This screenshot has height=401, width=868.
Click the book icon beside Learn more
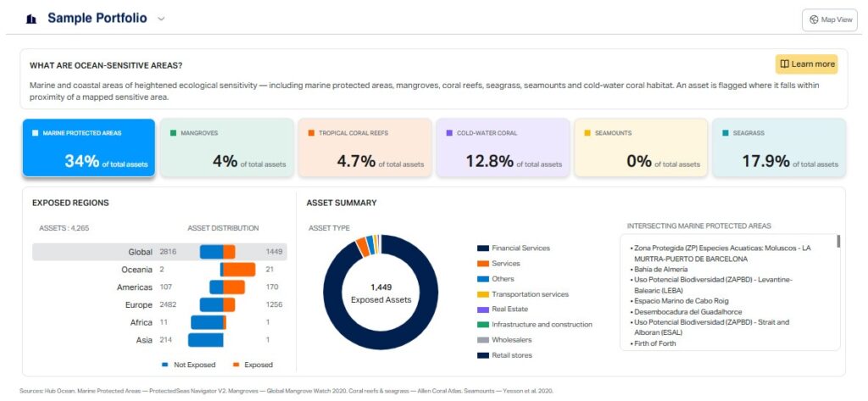click(x=784, y=64)
